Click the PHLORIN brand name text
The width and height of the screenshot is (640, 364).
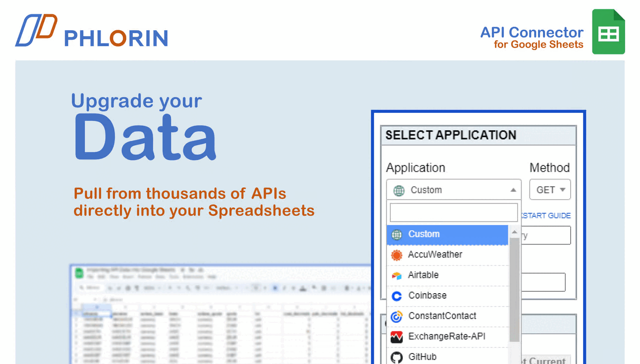tap(116, 38)
